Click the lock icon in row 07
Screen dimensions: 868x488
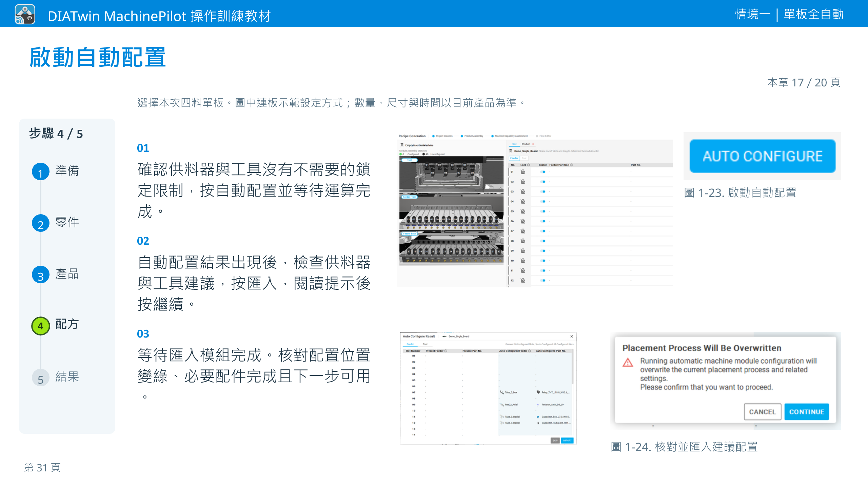[x=523, y=231]
